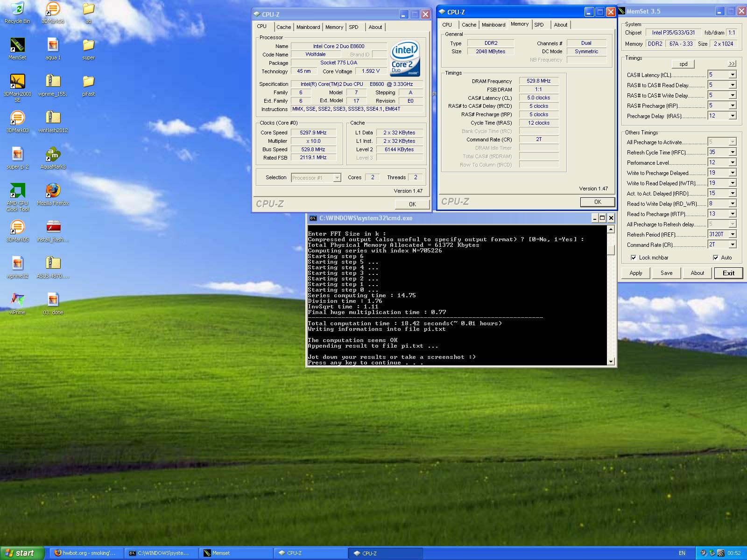This screenshot has height=560, width=747.
Task: Click the spd button in MemSet Timings
Action: 684,64
